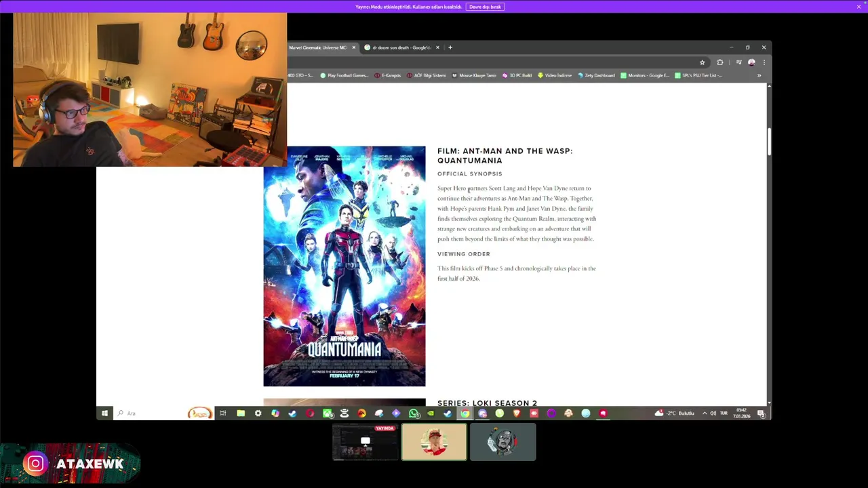Open Chrome's three-dot menu
The image size is (868, 488).
(764, 62)
